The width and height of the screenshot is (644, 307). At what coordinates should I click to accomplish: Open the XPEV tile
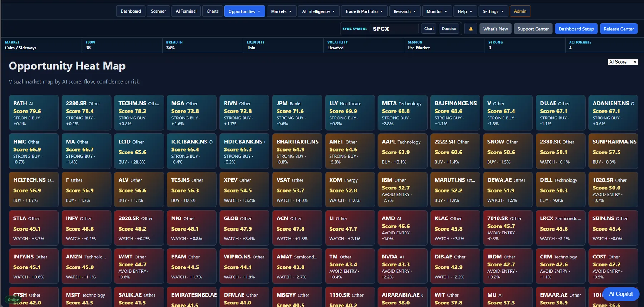[x=244, y=189]
